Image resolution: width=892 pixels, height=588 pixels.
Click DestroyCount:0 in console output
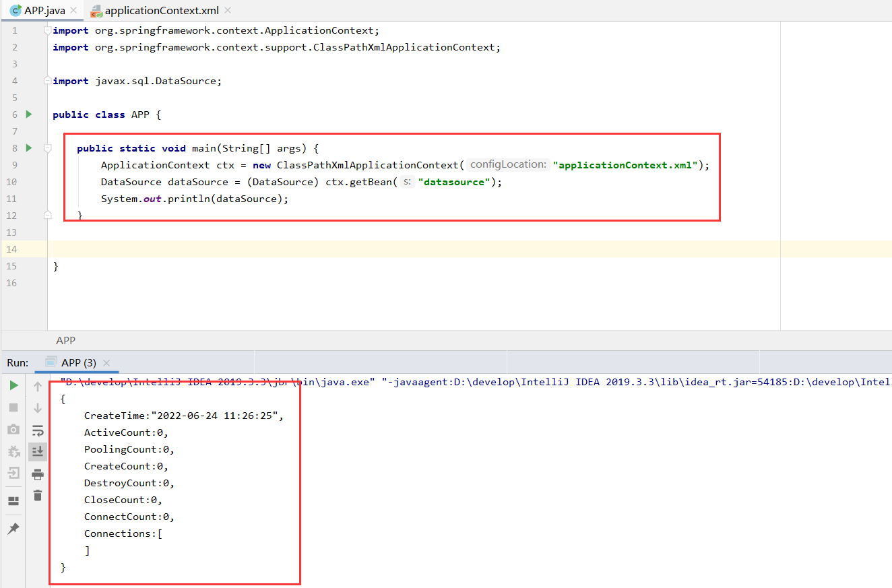(x=129, y=483)
